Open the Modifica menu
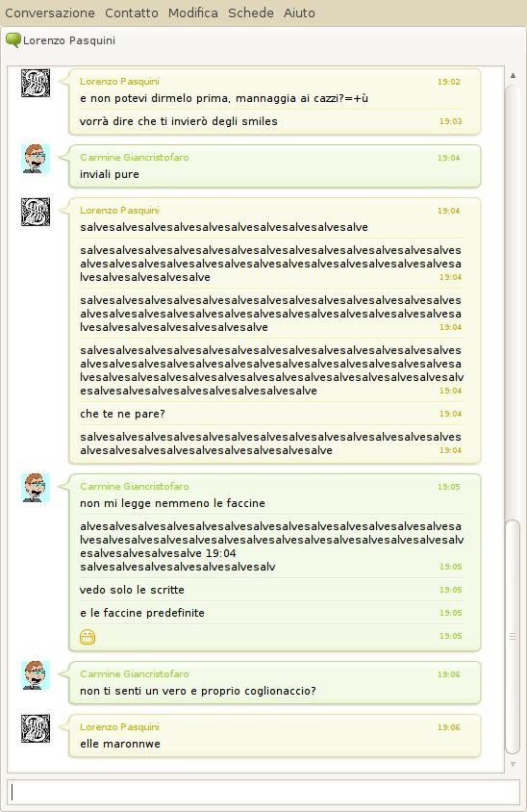This screenshot has height=812, width=527. tap(193, 13)
